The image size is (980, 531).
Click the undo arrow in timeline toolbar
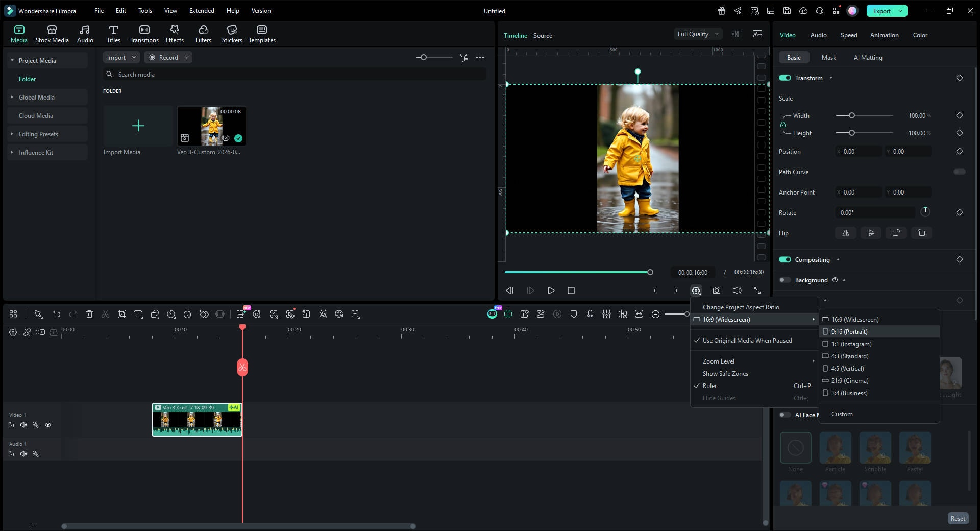tap(57, 314)
